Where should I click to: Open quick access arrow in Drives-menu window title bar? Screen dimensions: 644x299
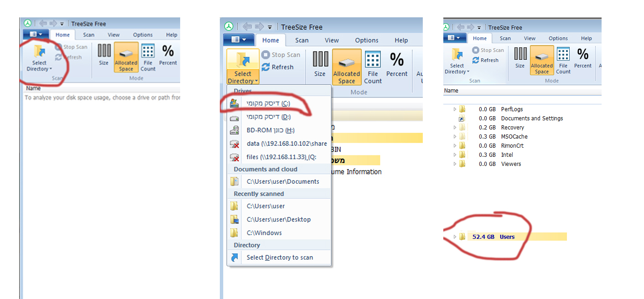pos(270,27)
